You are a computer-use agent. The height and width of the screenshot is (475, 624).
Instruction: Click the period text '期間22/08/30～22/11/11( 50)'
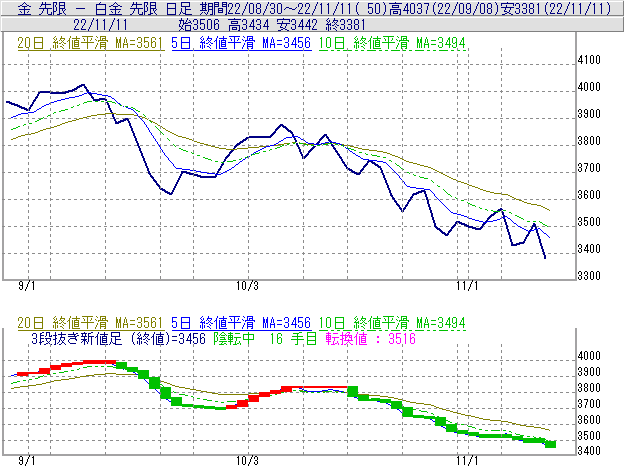pyautogui.click(x=294, y=8)
